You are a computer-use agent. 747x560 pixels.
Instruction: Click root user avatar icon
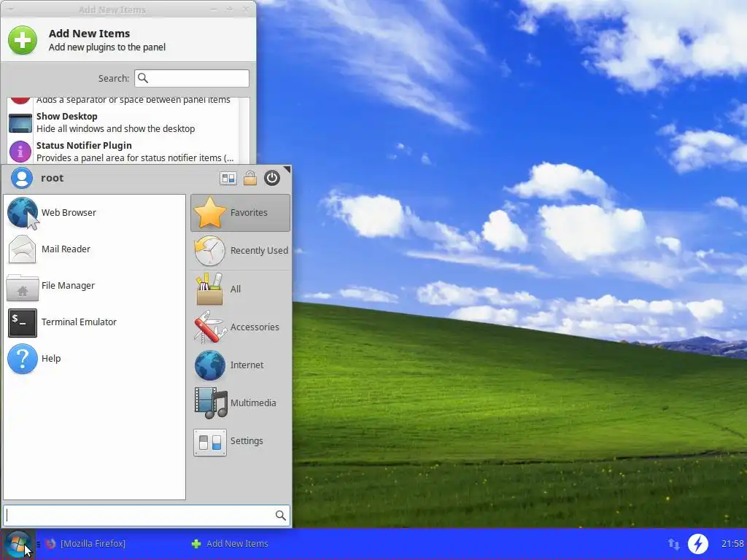coord(22,178)
